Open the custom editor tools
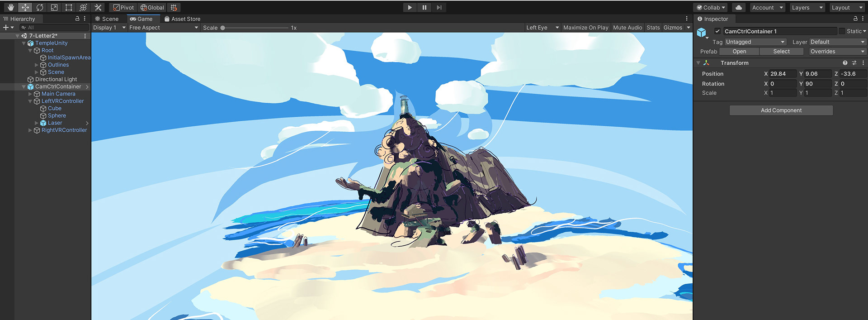 pos(98,7)
